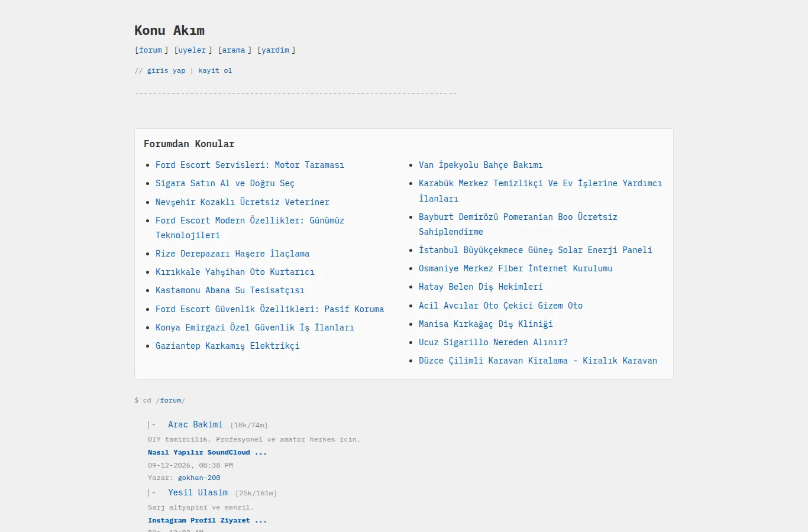Open the uyeler menu link
This screenshot has width=808, height=532.
192,50
